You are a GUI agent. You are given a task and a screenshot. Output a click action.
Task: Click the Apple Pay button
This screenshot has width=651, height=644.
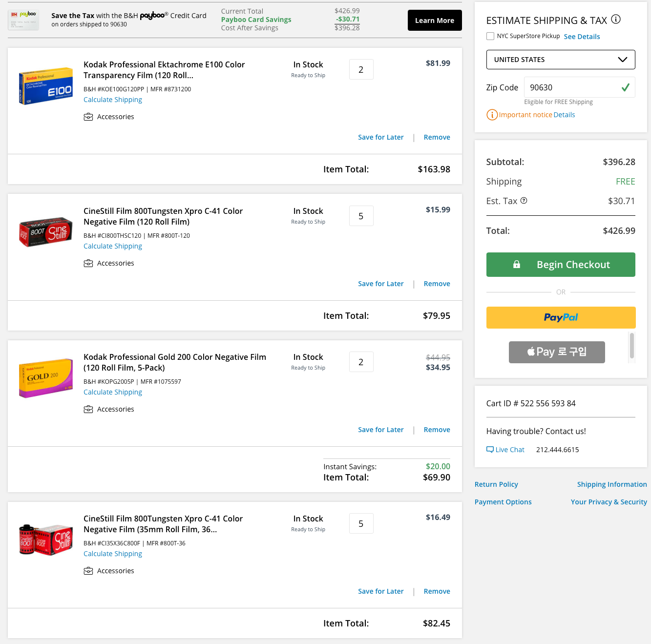(557, 352)
